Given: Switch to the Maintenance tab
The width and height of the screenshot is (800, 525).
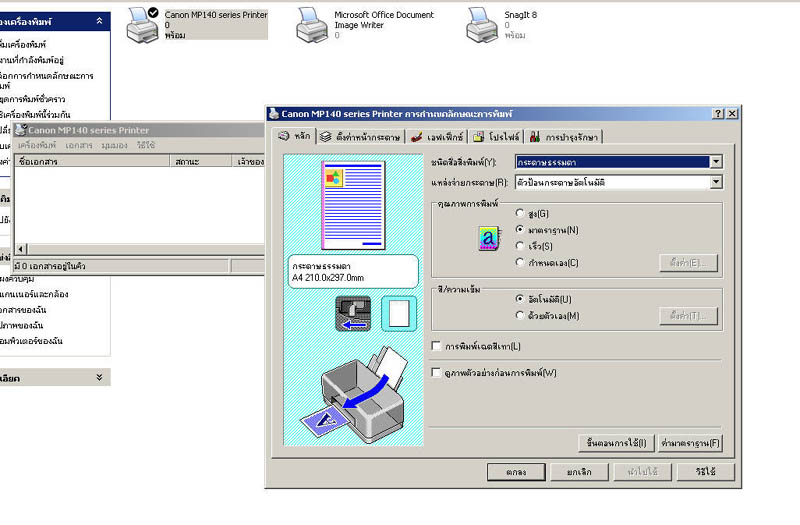Looking at the screenshot, I should [564, 137].
